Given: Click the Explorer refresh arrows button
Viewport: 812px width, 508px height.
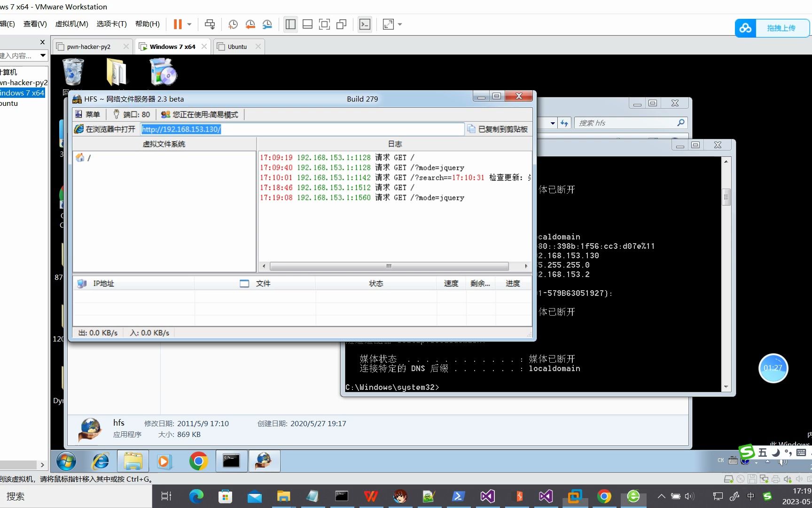Looking at the screenshot, I should 564,123.
